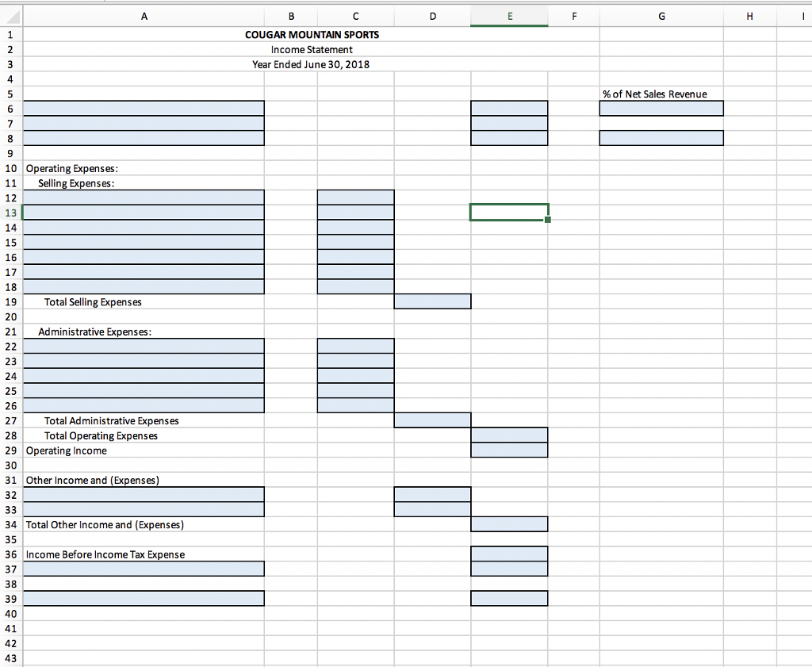Click 'Income Before Income Tax Expense' label
This screenshot has width=812, height=667.
(105, 554)
